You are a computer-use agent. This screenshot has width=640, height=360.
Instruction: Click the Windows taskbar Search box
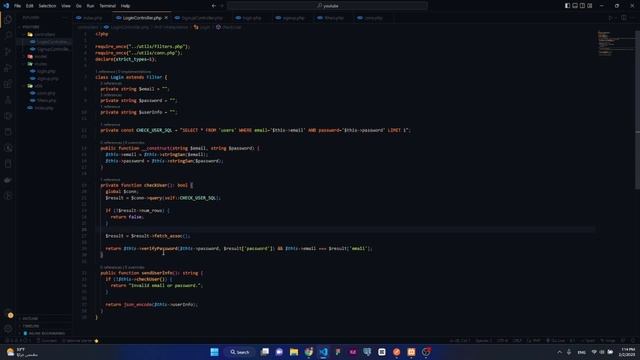(240, 352)
